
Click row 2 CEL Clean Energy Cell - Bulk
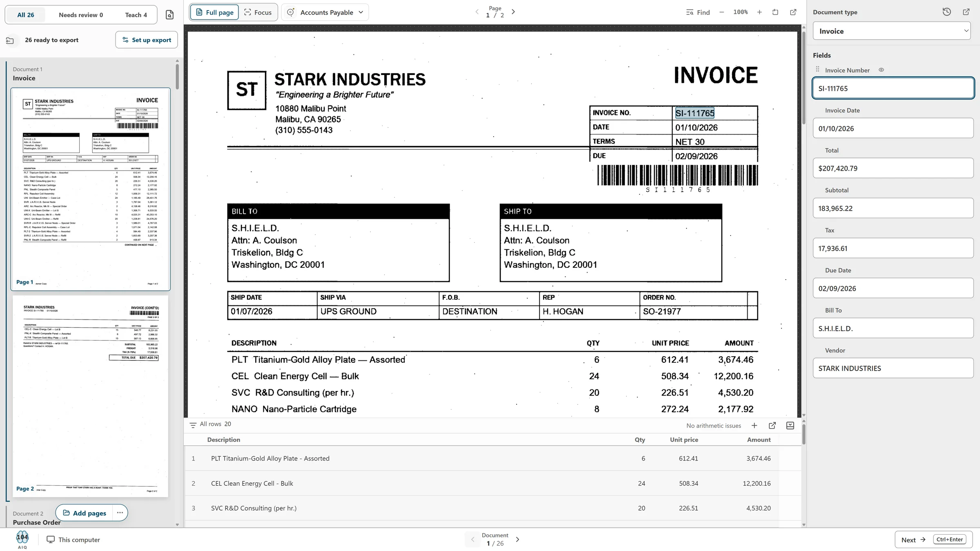pyautogui.click(x=482, y=484)
